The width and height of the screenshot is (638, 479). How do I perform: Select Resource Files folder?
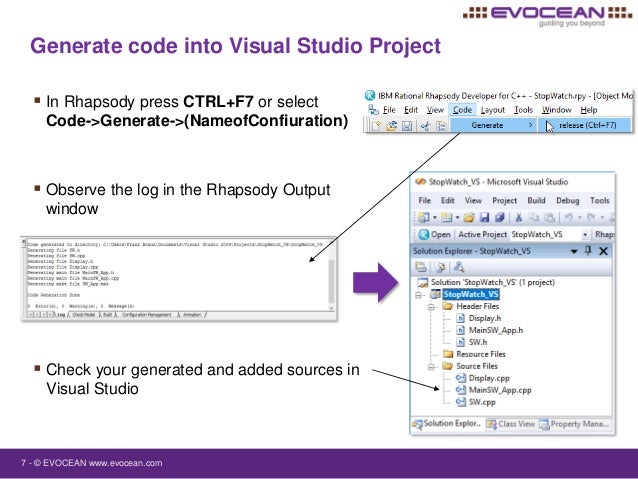[474, 354]
